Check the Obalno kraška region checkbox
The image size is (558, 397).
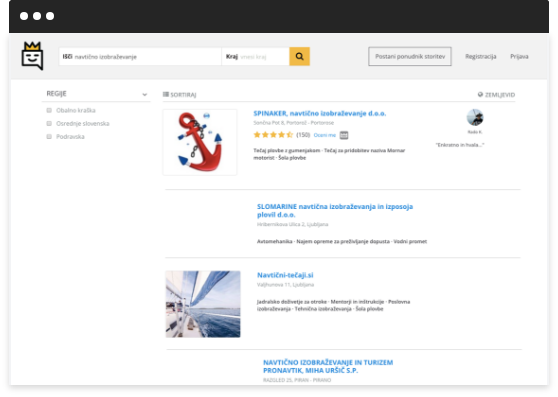click(x=49, y=110)
